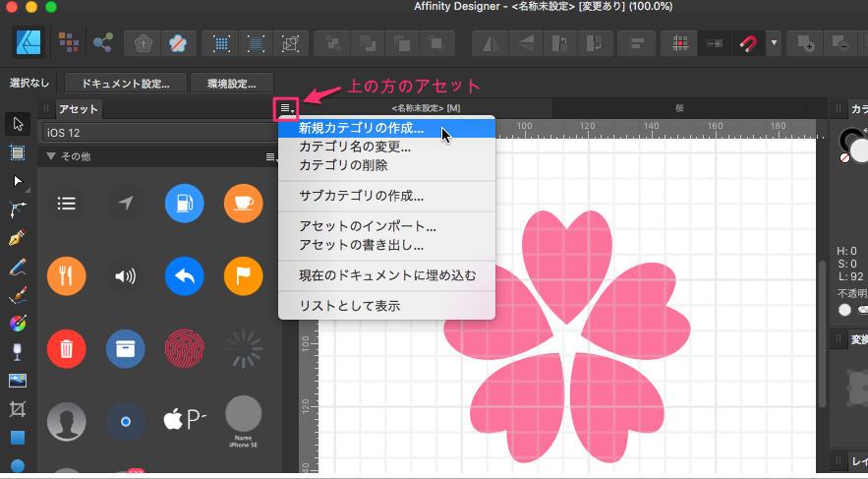
Task: Select the Fill tool color wheel
Action: pyautogui.click(x=17, y=323)
